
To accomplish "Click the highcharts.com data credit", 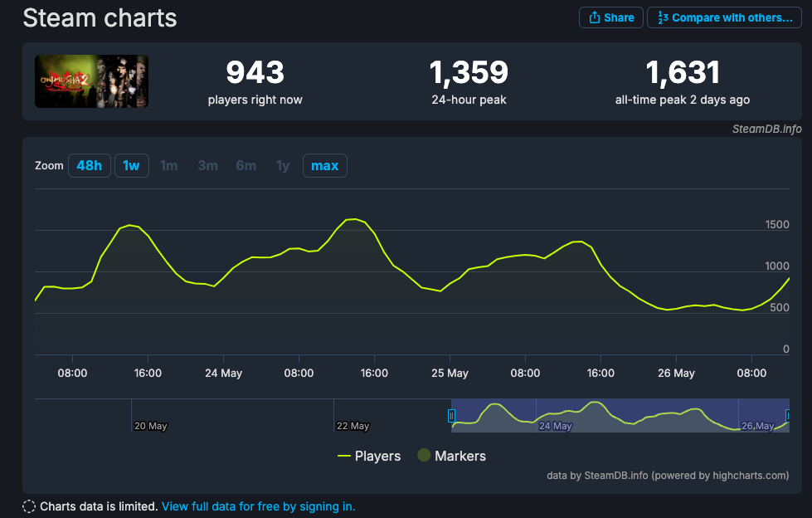I will tap(668, 476).
